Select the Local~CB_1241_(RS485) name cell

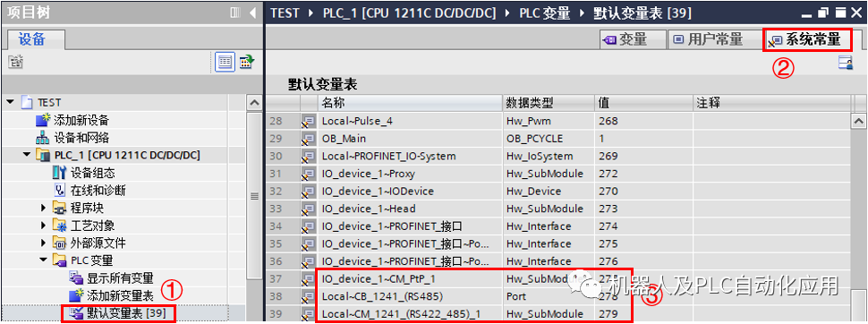[x=410, y=297]
